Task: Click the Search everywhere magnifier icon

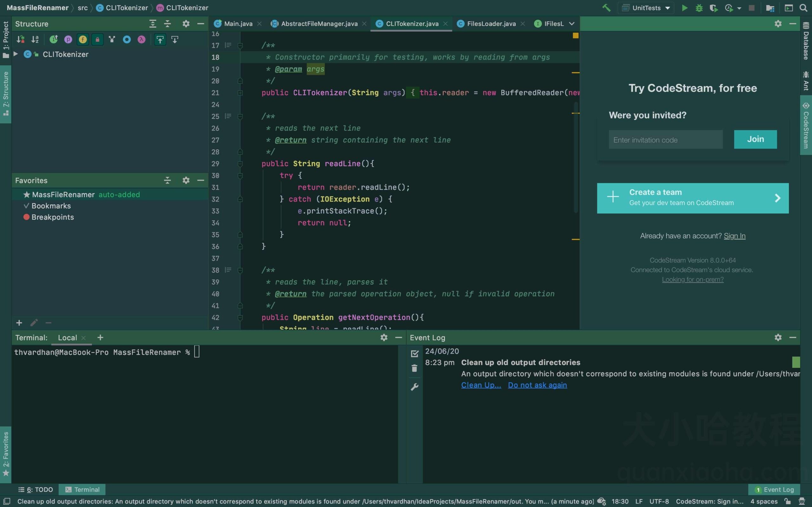Action: (x=804, y=8)
